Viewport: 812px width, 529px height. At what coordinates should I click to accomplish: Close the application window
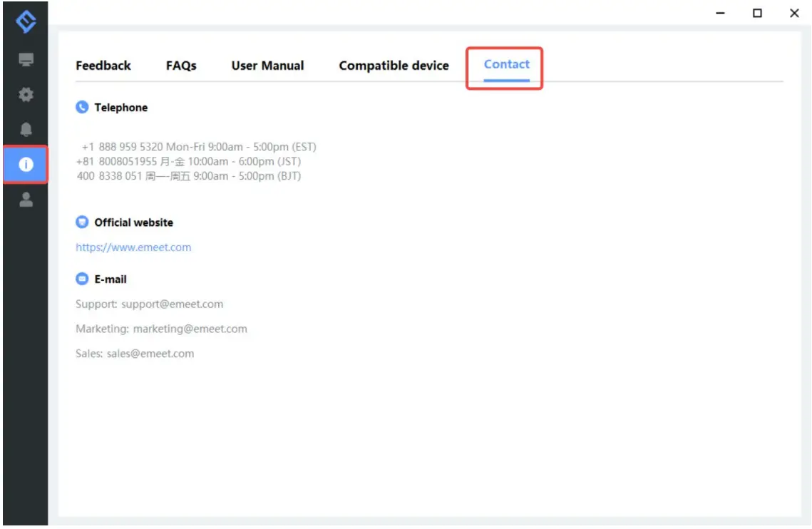pos(794,13)
